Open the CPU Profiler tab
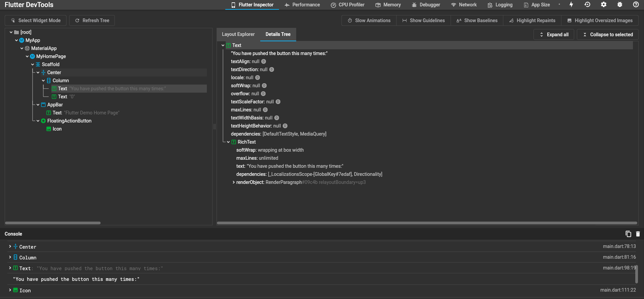The width and height of the screenshot is (644, 299). (348, 5)
